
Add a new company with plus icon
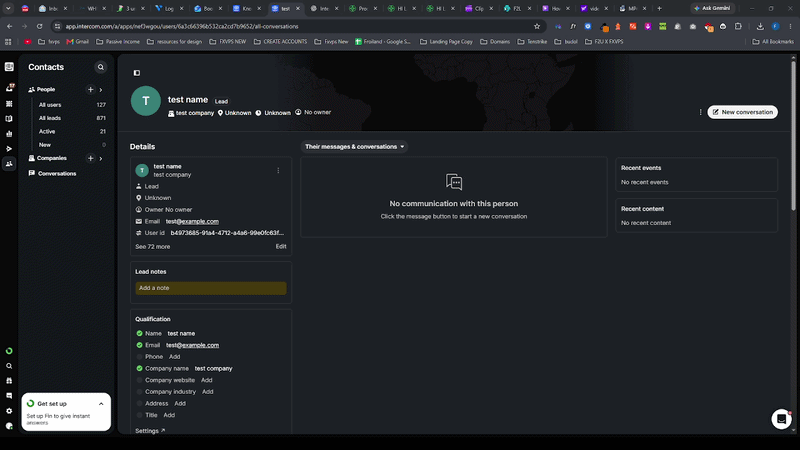(90, 158)
